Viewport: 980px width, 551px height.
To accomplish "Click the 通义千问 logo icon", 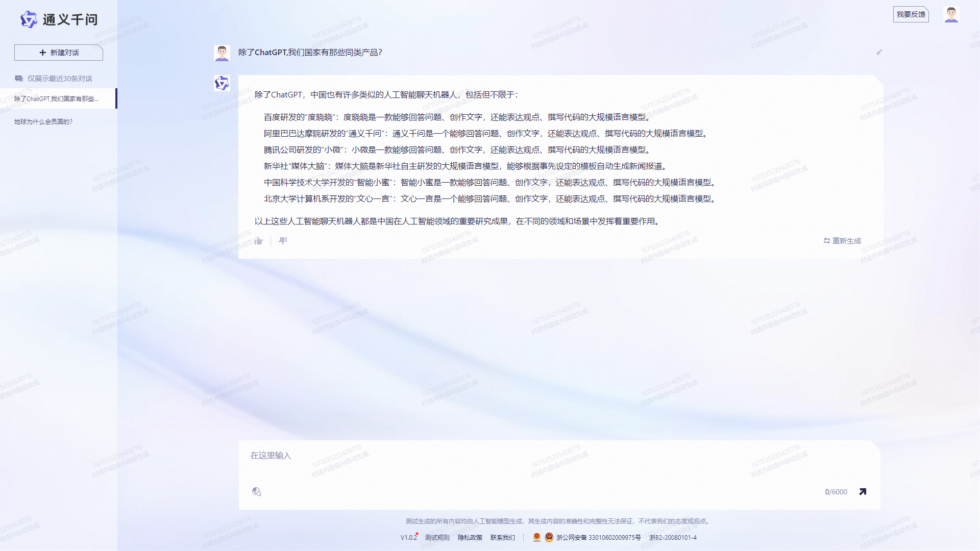I will tap(29, 19).
